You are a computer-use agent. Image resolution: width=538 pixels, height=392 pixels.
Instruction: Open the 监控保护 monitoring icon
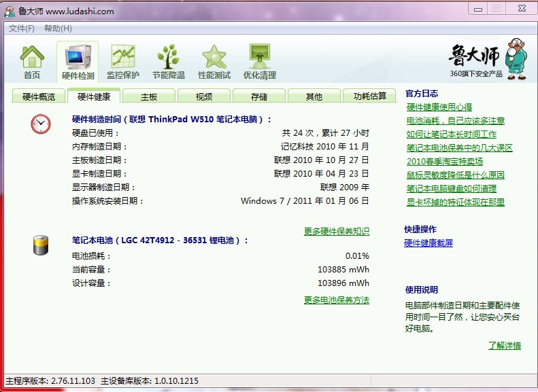[x=123, y=62]
